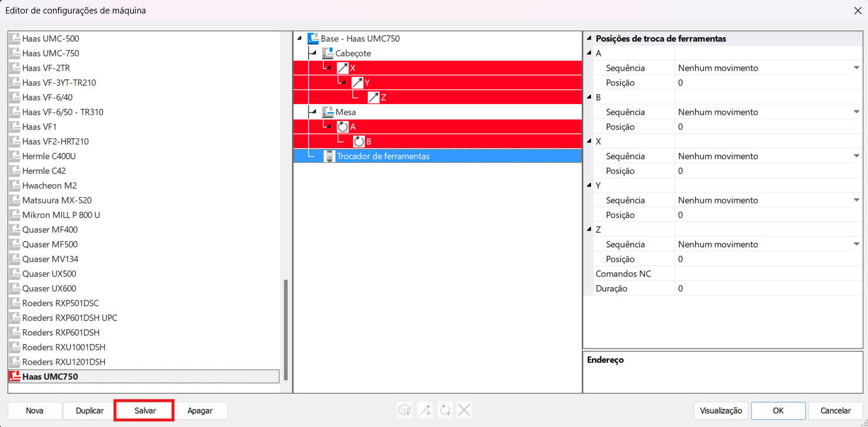Click the Quaser UX600 machine icon

[15, 288]
